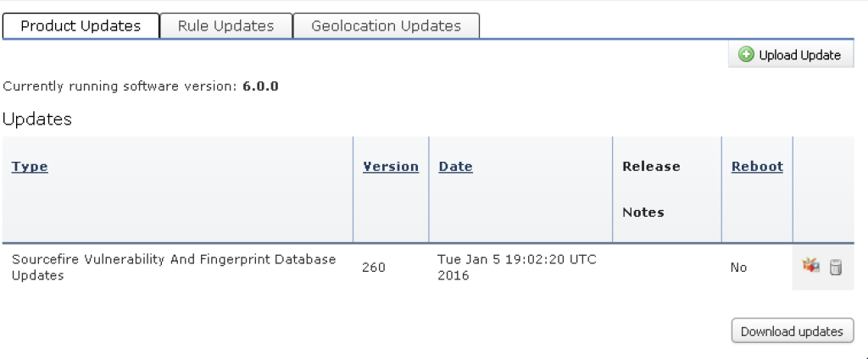Select the Sourcefire Vulnerability Database Updates row text

pos(174,267)
